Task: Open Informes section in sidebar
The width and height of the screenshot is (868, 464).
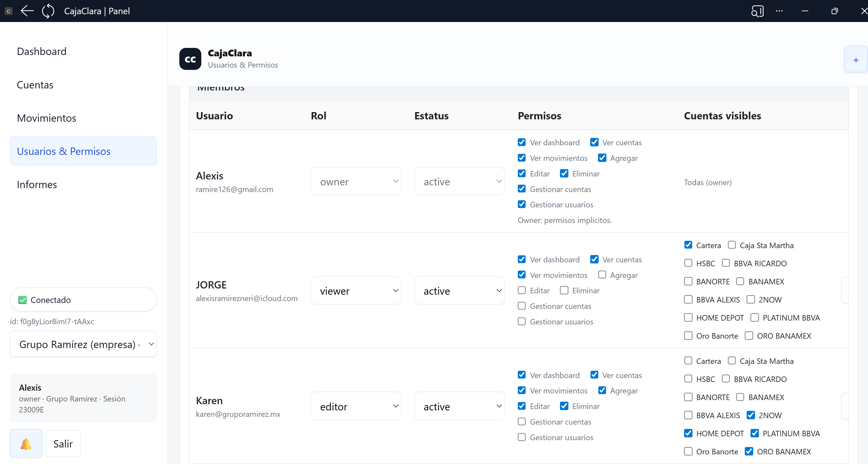Action: click(37, 184)
